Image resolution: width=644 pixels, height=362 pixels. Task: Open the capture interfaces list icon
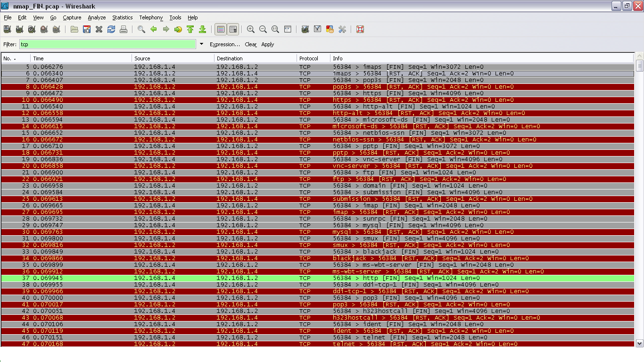click(7, 29)
